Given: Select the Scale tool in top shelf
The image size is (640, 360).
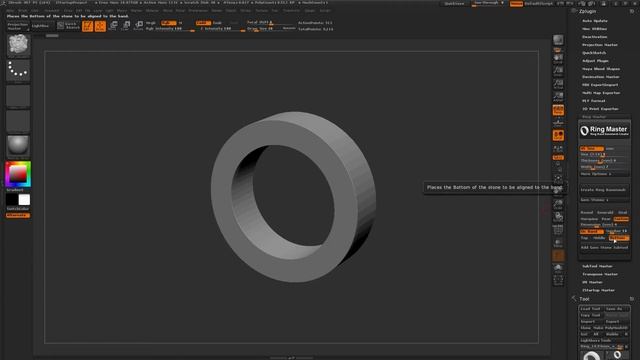Looking at the screenshot, I should (x=127, y=26).
